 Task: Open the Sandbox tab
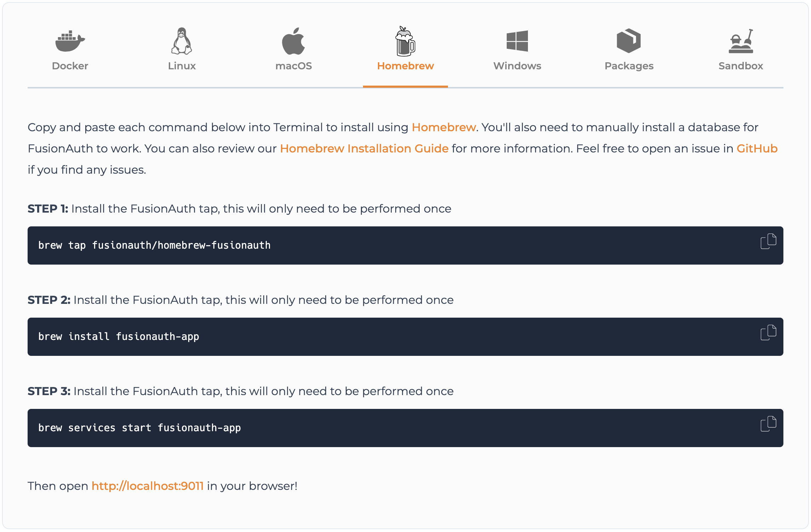click(740, 66)
